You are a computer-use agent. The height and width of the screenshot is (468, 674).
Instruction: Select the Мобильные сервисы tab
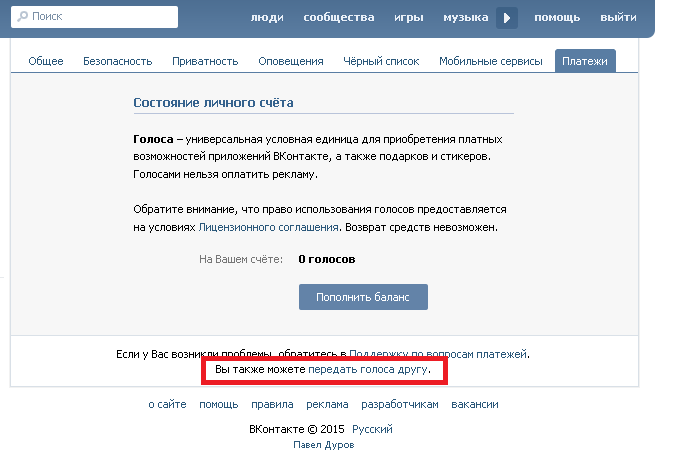pos(491,61)
